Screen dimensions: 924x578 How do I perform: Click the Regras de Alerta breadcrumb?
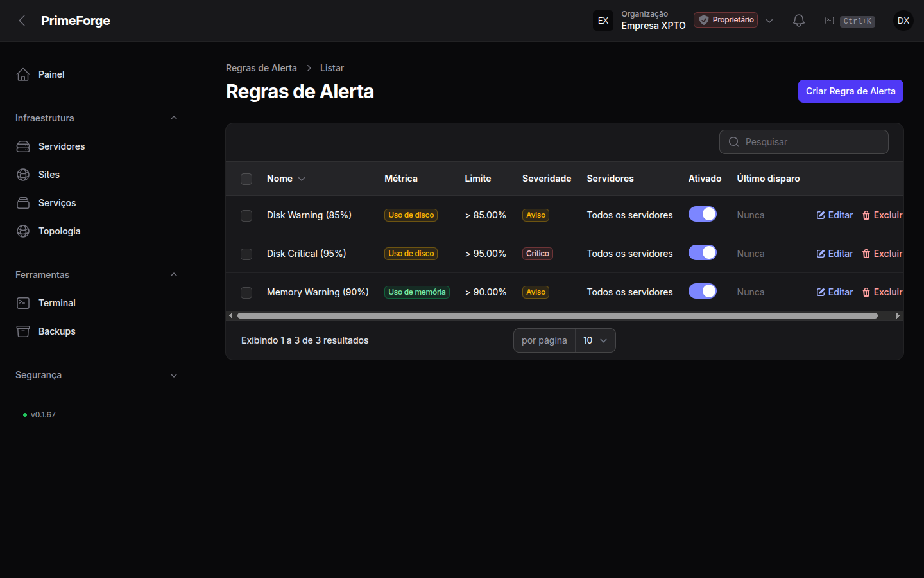pyautogui.click(x=261, y=68)
